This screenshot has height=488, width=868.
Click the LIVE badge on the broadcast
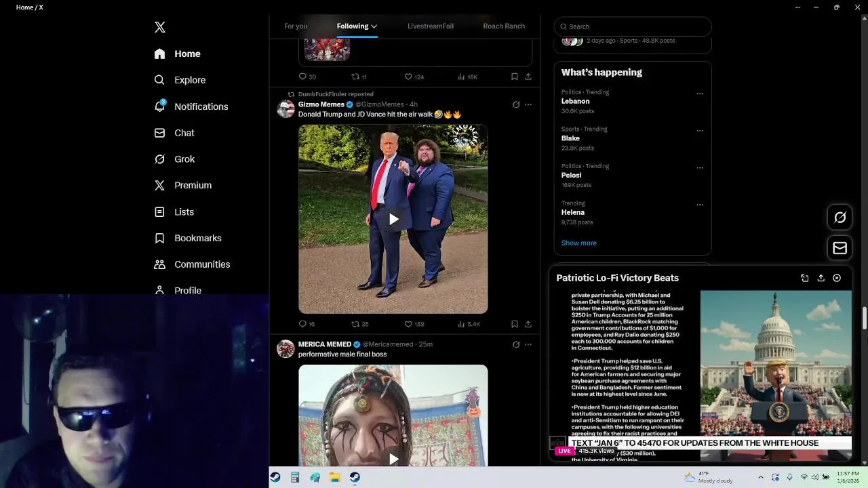coord(564,451)
